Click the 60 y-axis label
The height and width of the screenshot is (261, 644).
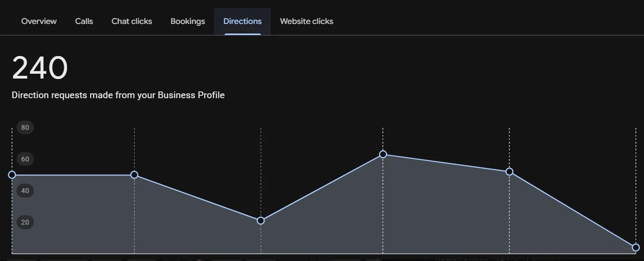tap(25, 159)
